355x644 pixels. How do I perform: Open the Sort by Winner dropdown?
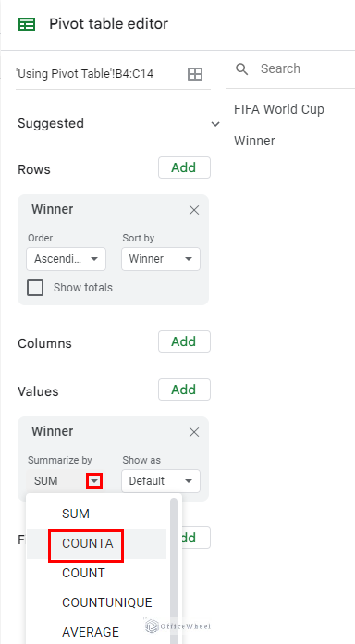coord(160,259)
